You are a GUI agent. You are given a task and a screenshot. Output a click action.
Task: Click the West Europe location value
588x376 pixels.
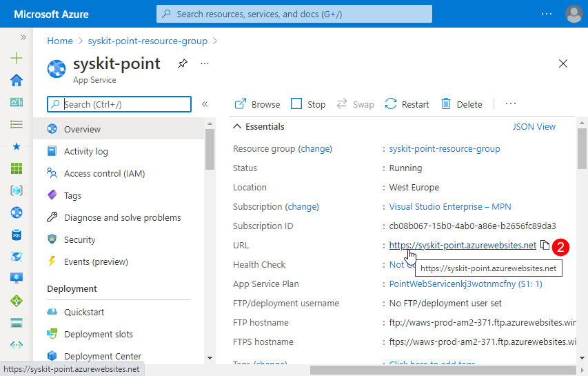(414, 187)
